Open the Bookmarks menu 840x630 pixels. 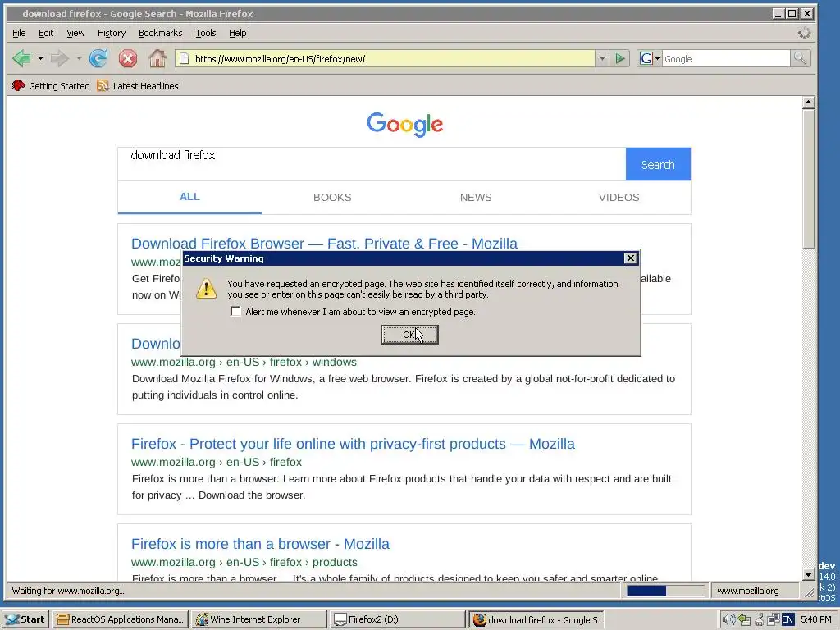160,33
